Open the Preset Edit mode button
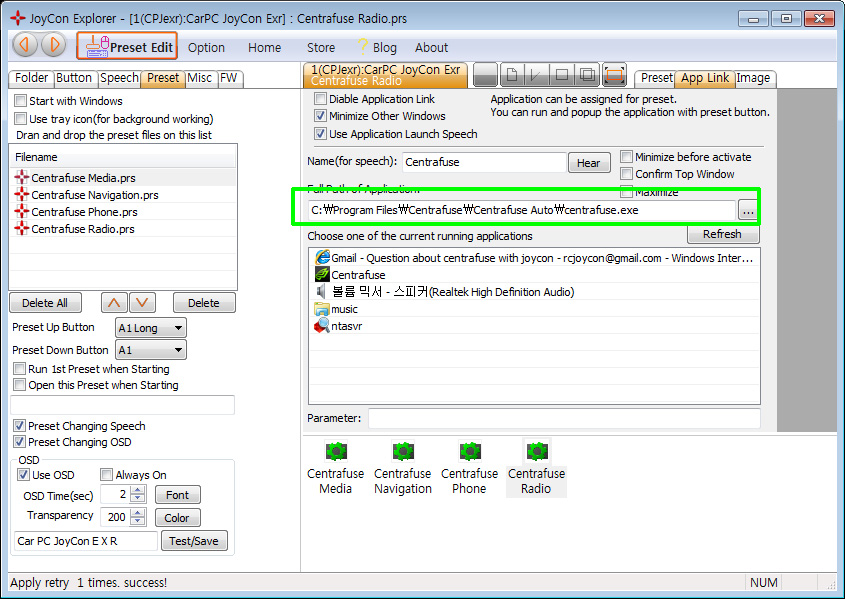Screen dimensions: 845x599 (127, 46)
